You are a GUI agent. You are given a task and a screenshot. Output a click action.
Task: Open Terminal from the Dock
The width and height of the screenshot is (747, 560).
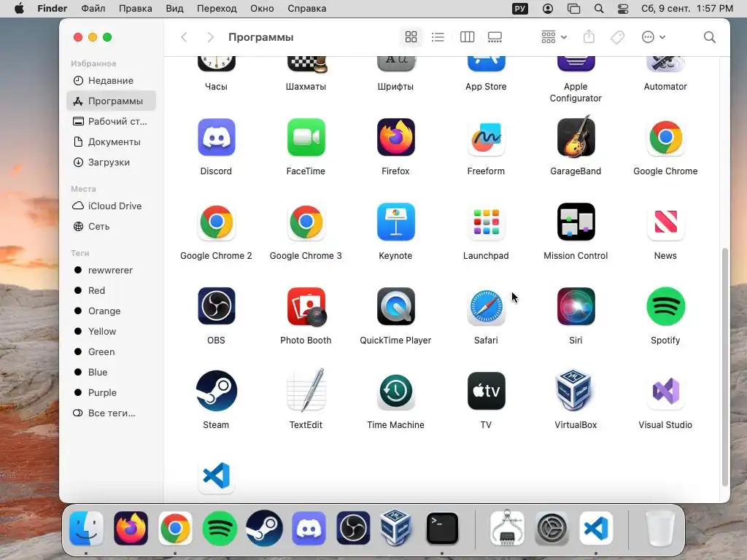point(442,528)
